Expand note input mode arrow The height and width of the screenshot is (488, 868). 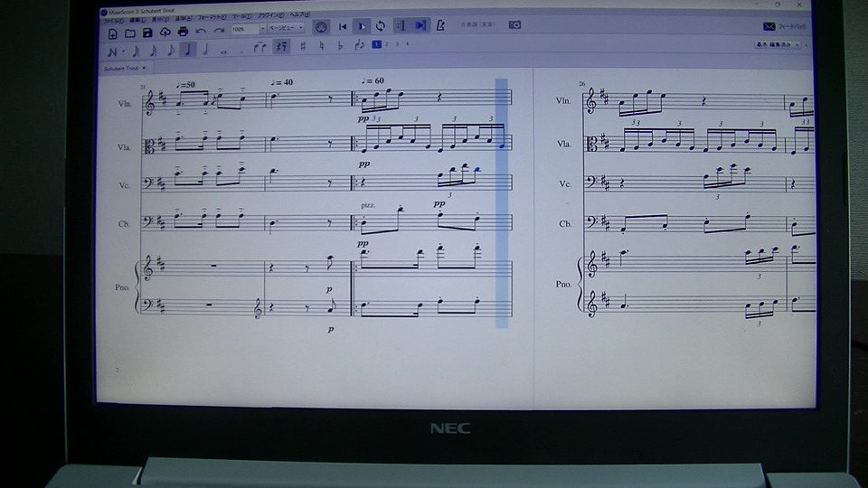(123, 52)
